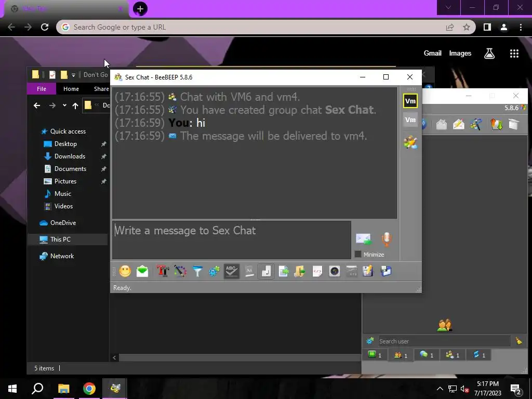Open the Images link

tap(460, 54)
